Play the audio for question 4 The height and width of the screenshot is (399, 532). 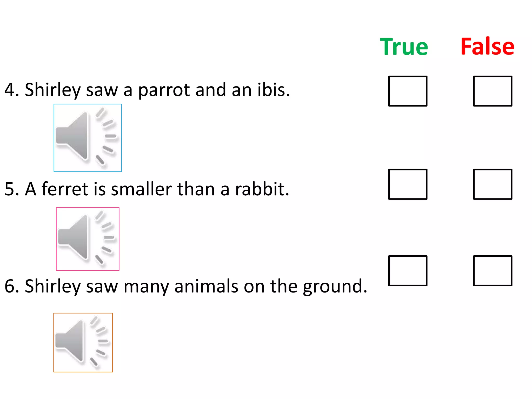pos(88,138)
